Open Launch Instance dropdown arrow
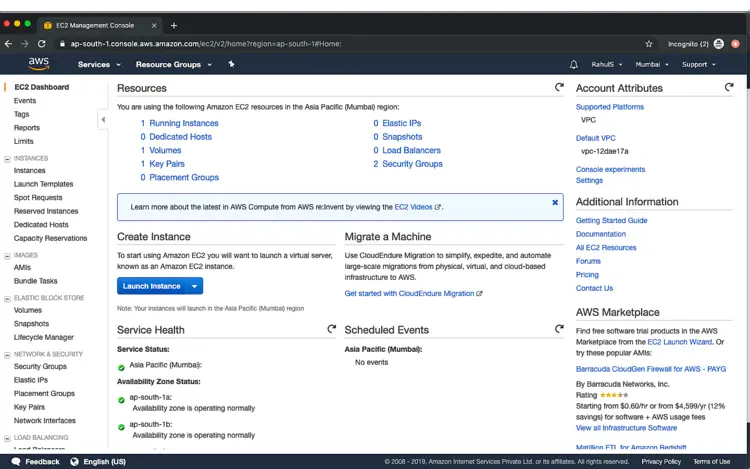 point(195,286)
